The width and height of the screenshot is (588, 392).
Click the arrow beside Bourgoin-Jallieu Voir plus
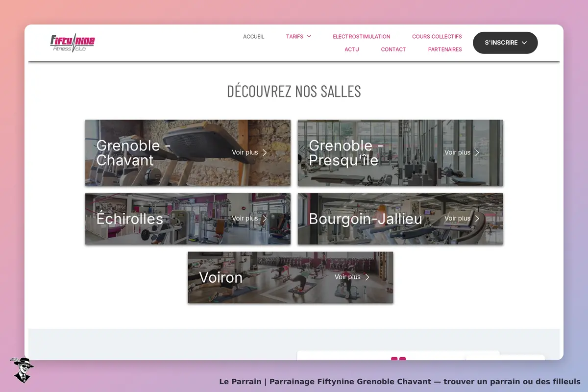(477, 219)
